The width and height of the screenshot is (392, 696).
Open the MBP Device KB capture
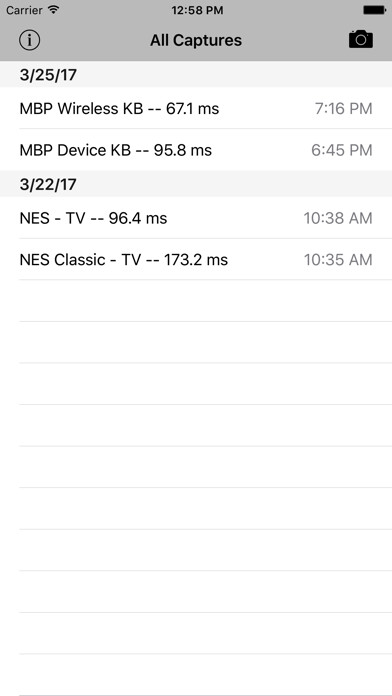point(196,150)
